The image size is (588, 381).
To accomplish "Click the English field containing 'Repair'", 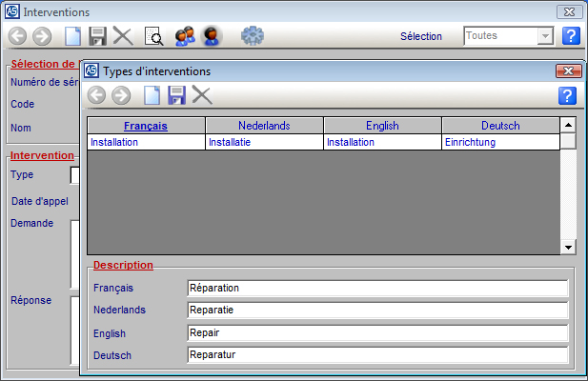I will (x=377, y=333).
